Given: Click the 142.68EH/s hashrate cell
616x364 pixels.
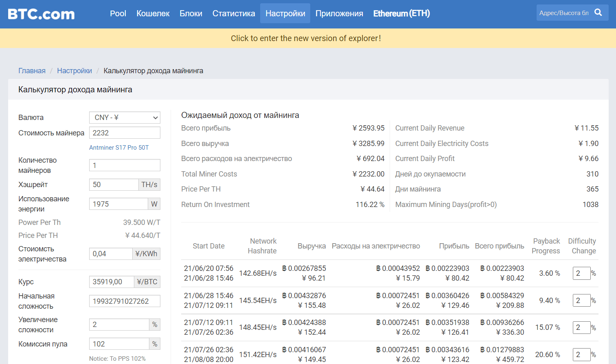Looking at the screenshot, I should coord(258,273).
